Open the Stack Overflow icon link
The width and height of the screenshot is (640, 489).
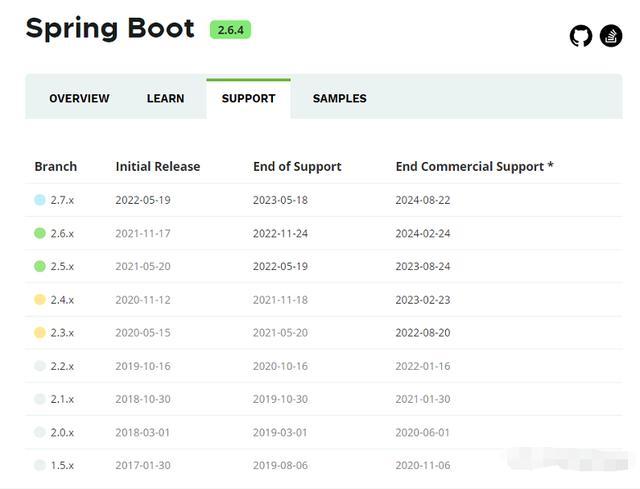[x=611, y=36]
